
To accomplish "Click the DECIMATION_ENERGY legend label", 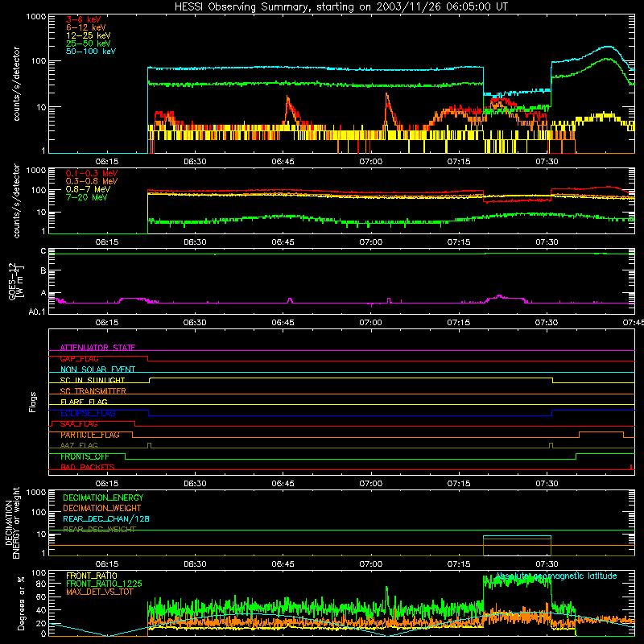I will pyautogui.click(x=103, y=497).
